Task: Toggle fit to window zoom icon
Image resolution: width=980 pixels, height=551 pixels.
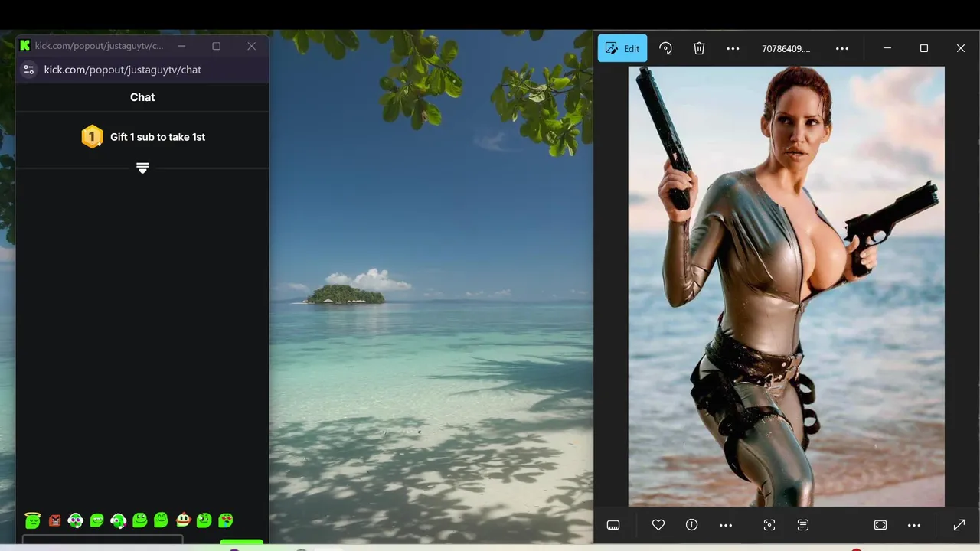Action: click(880, 525)
